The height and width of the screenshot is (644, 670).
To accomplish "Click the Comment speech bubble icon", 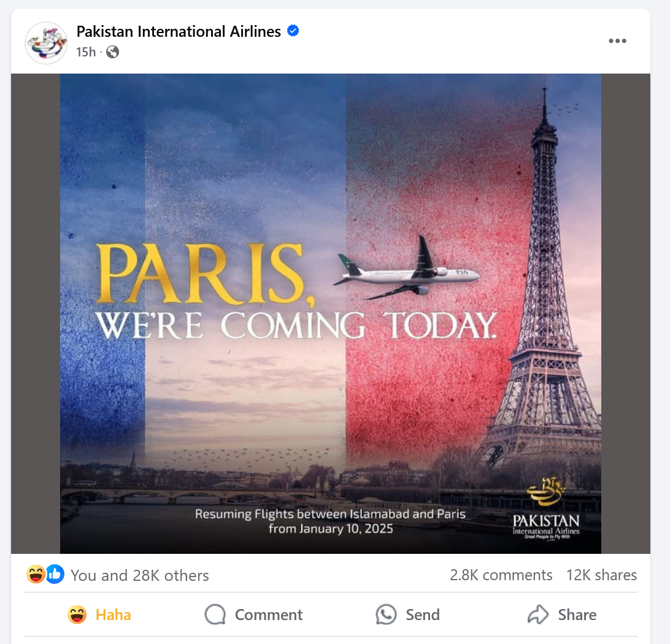I will (x=215, y=614).
